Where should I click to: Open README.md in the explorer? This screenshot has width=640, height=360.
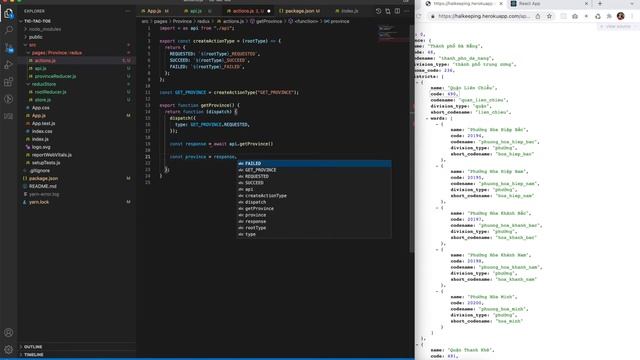(42, 186)
